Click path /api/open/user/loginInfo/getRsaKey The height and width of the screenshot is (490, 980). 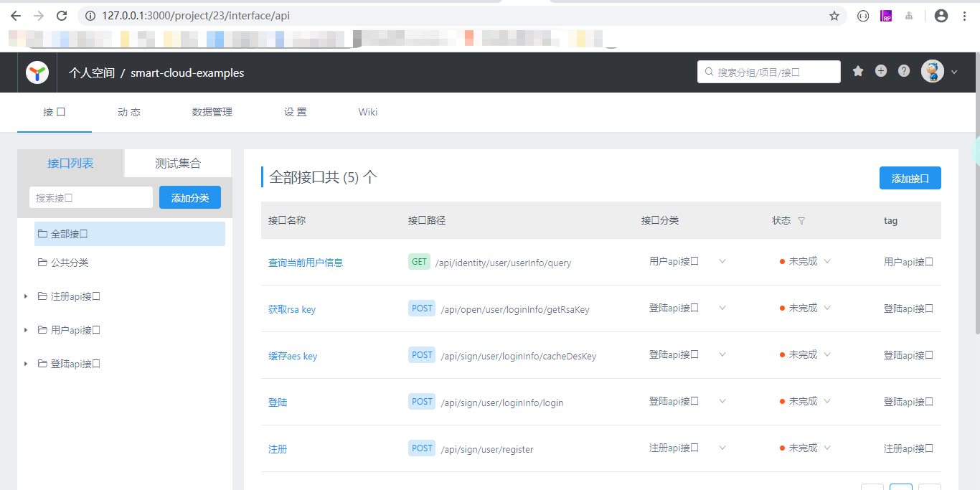tap(515, 309)
